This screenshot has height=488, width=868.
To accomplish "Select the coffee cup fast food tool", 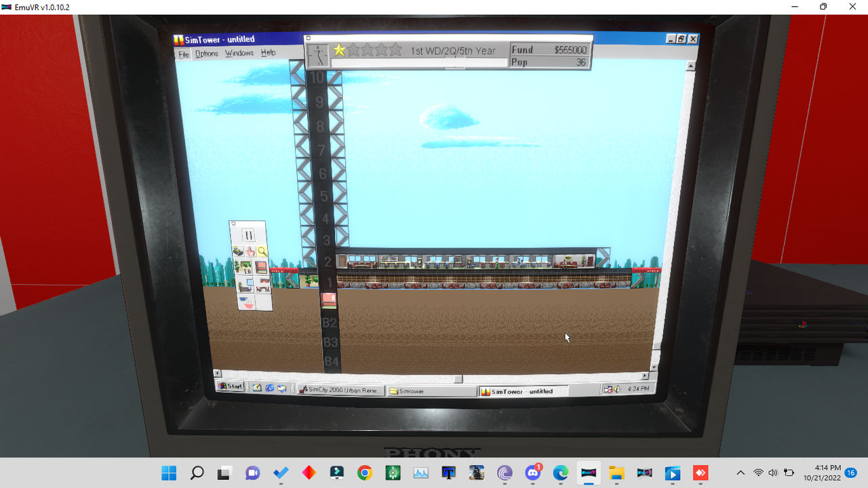I will pos(248,302).
